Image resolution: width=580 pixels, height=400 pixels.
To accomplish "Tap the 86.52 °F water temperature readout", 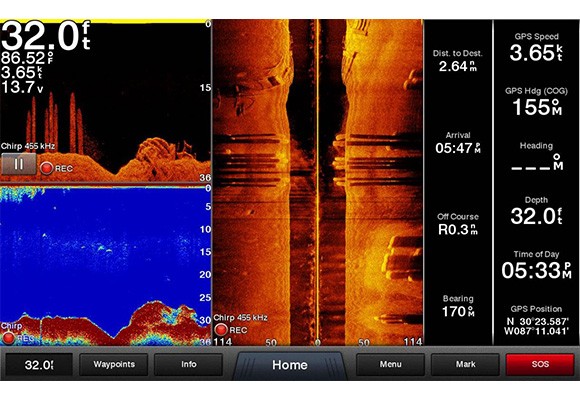I will [27, 58].
